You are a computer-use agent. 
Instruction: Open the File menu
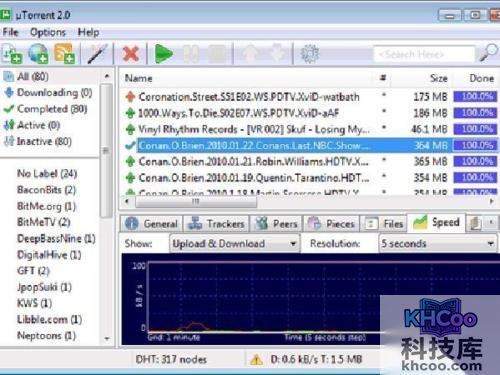point(10,32)
